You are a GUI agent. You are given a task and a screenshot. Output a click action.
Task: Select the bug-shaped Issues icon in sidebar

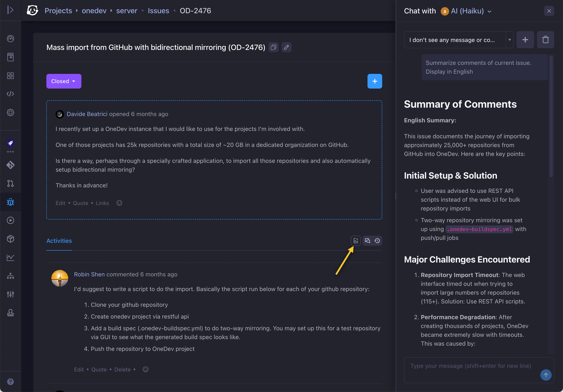coord(10,202)
